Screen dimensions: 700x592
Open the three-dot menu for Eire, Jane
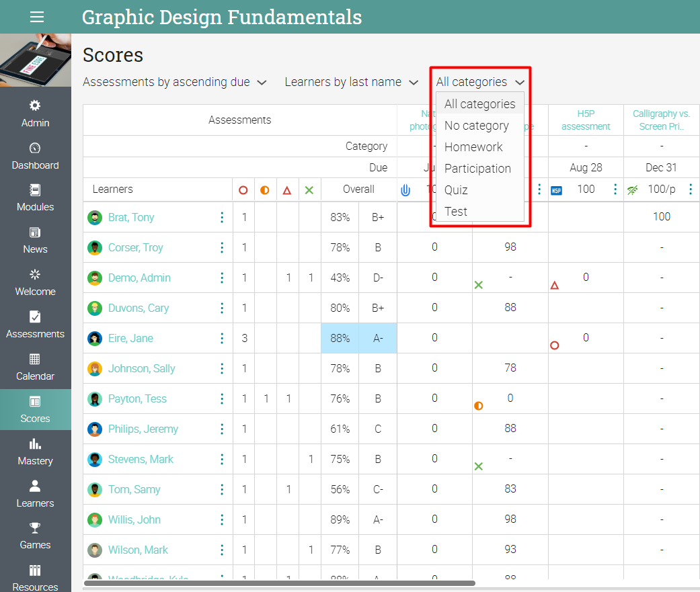coord(222,338)
